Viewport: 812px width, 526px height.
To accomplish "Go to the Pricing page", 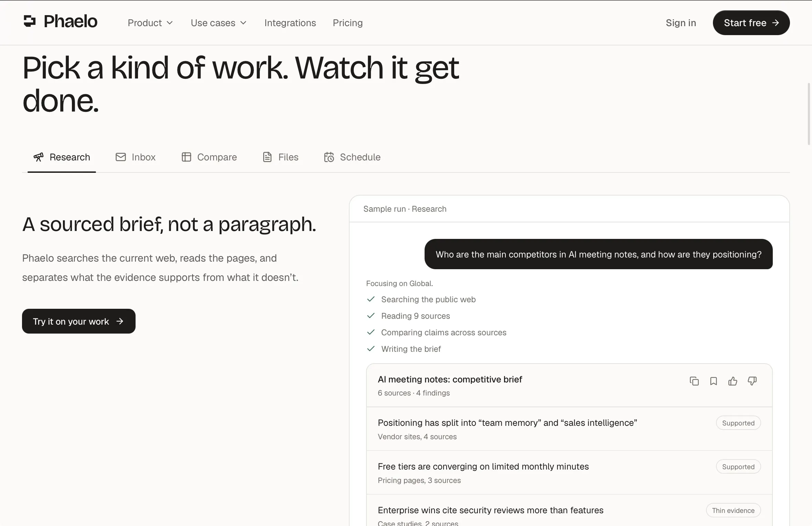I will (348, 23).
